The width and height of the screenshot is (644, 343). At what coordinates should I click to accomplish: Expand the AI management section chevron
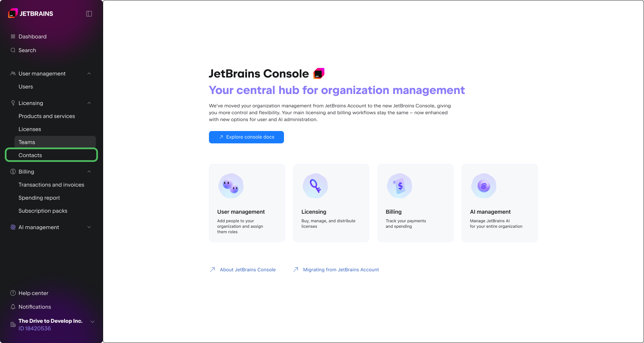[x=89, y=227]
